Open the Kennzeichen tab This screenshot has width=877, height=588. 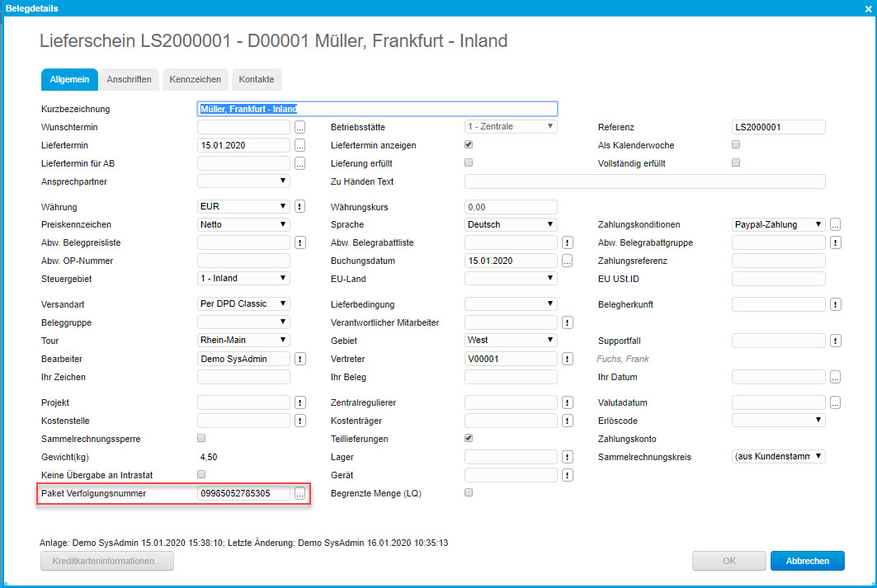[196, 79]
